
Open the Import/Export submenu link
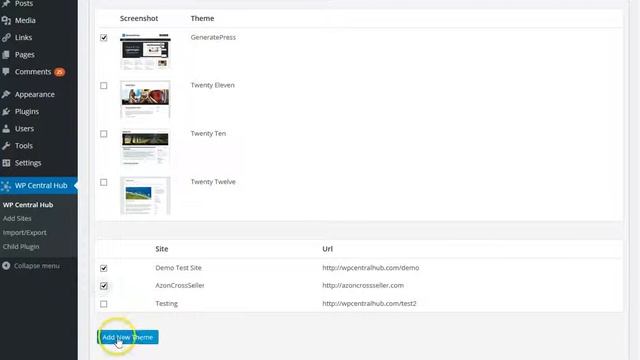pos(24,233)
